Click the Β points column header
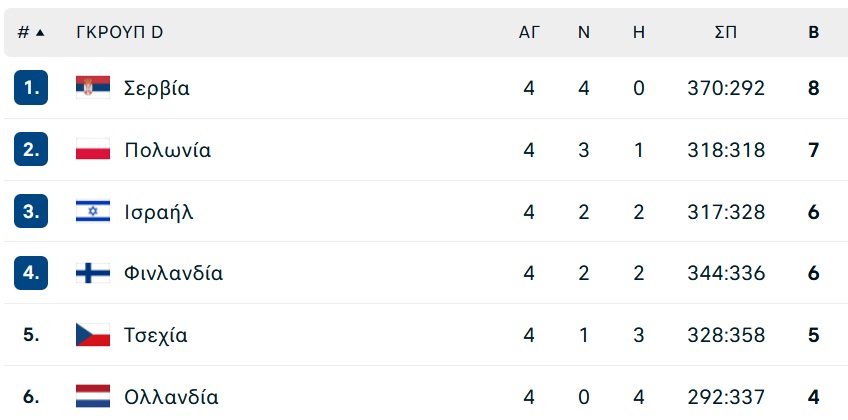Viewport: 848px width, 420px height. point(813,33)
